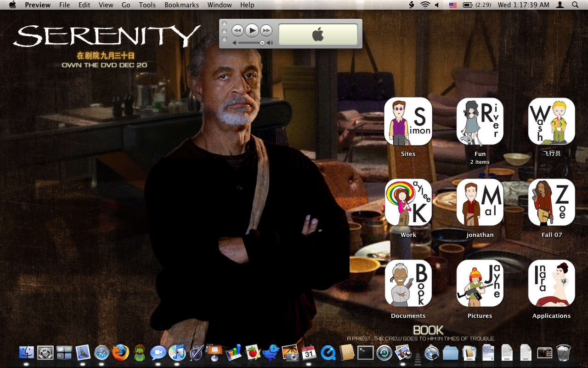This screenshot has height=368, width=588.
Task: Open iPhoto camera icon in dock
Action: (x=290, y=353)
